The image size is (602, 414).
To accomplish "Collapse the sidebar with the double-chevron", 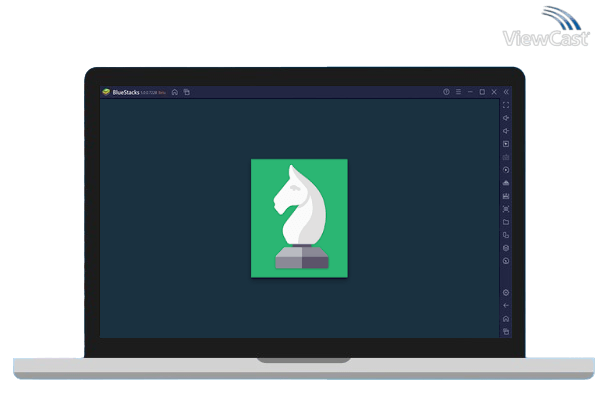I will click(506, 92).
